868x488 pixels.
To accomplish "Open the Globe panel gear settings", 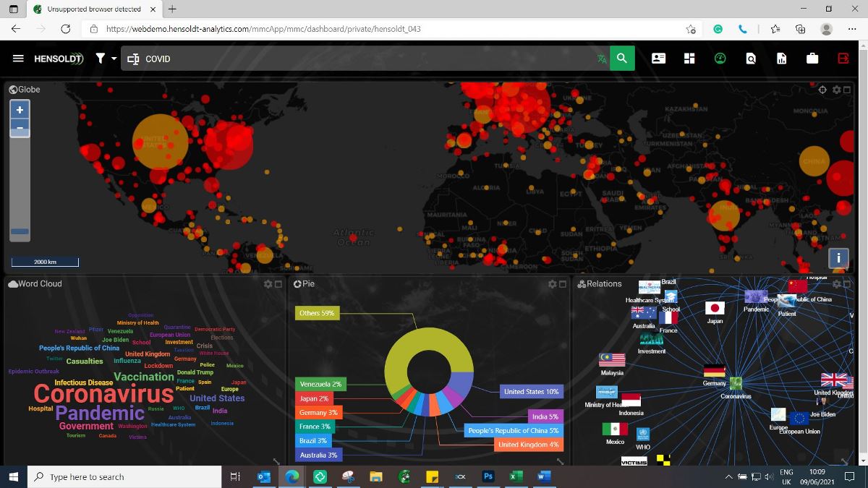I will 837,90.
